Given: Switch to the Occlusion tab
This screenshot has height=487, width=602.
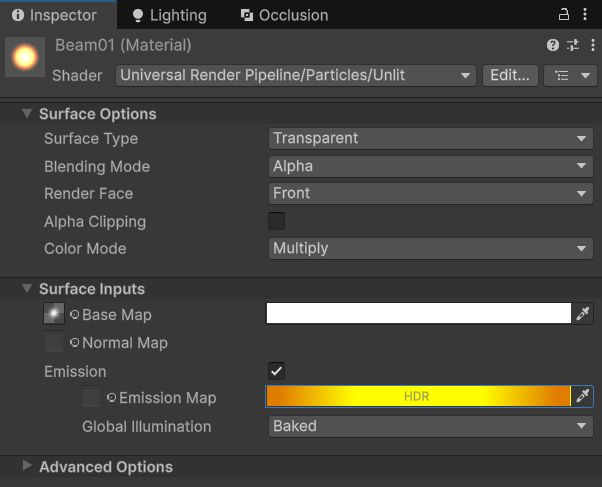Looking at the screenshot, I should tap(284, 15).
